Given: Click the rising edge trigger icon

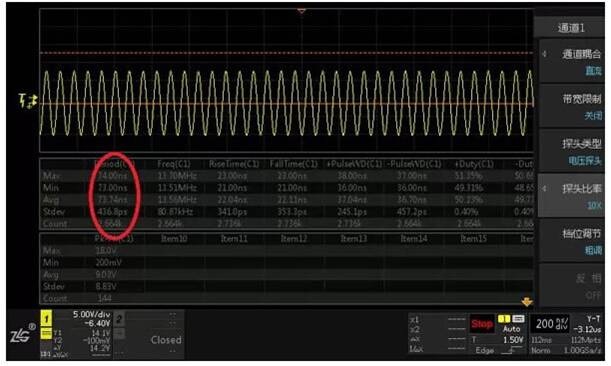Looking at the screenshot, I should pos(507,350).
